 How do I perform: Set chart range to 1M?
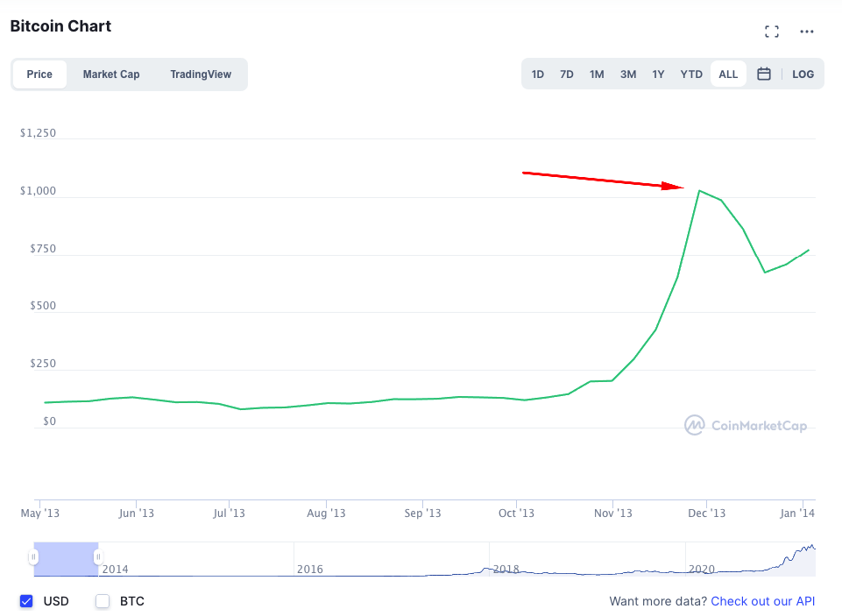pyautogui.click(x=597, y=74)
